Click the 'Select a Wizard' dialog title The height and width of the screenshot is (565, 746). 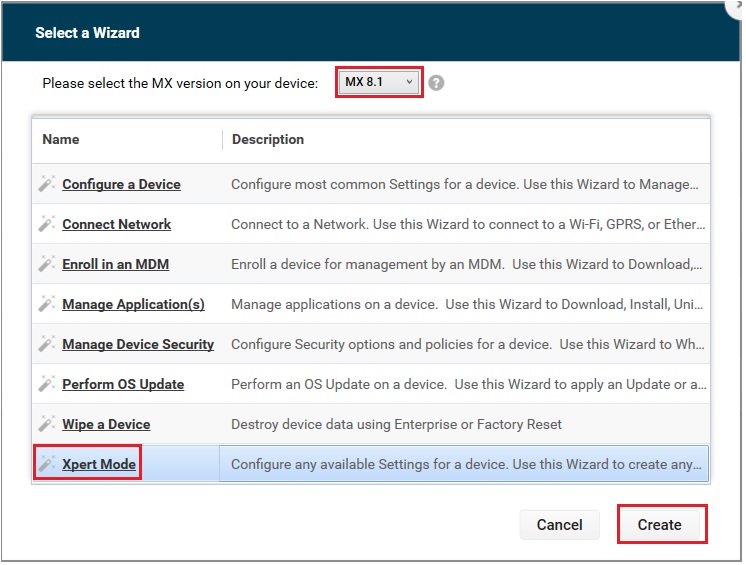coord(88,33)
